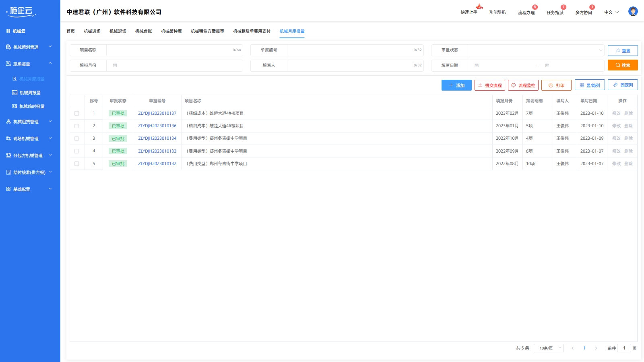Viewport: 644px width, 362px height.
Task: Open 流程办理 with notification badge
Action: click(526, 12)
